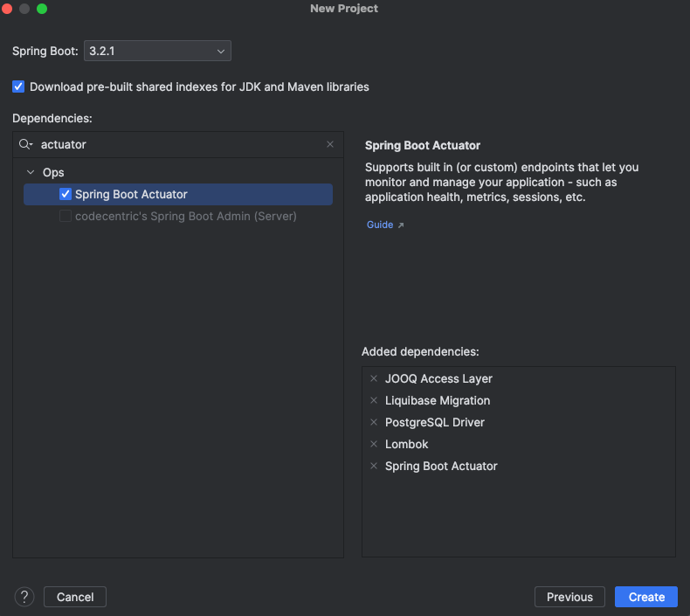Image resolution: width=690 pixels, height=616 pixels.
Task: Tick codecentric's Spring Boot Admin (Server) checkbox
Action: [66, 216]
